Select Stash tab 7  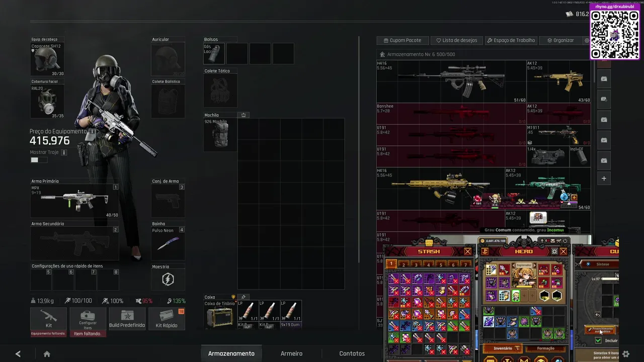(x=466, y=264)
